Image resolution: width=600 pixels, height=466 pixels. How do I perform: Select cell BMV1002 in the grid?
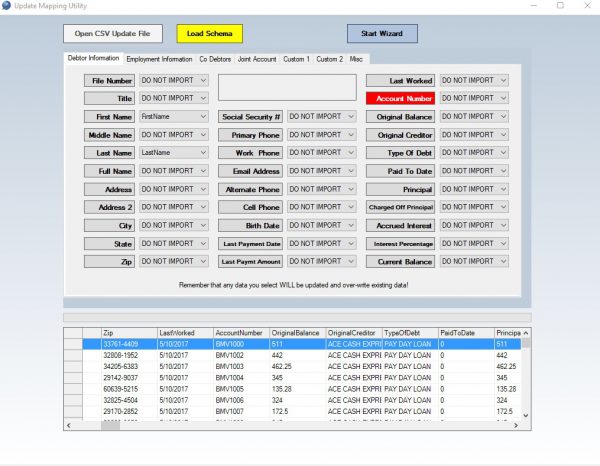pos(241,355)
